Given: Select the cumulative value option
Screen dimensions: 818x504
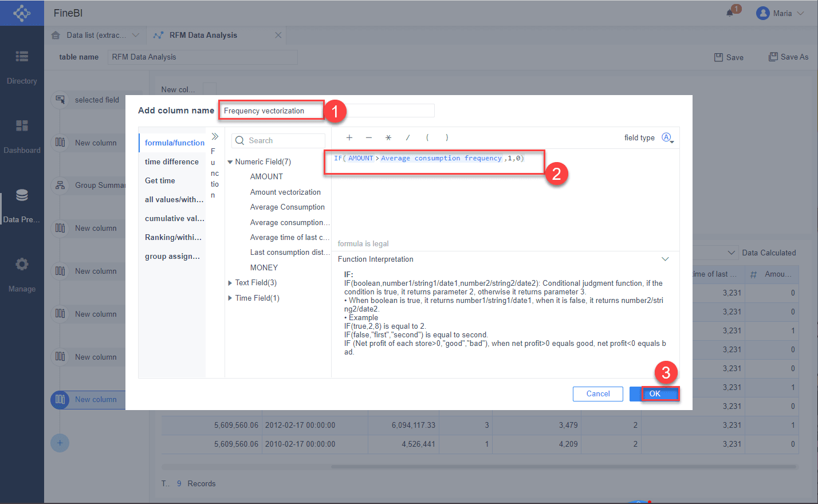Looking at the screenshot, I should (172, 218).
